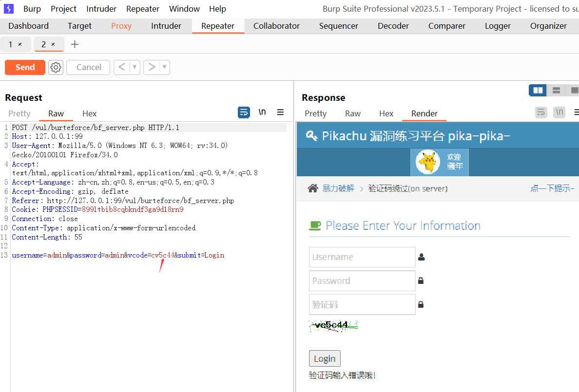
Task: Click the Pikachu avatar image
Action: 428,162
